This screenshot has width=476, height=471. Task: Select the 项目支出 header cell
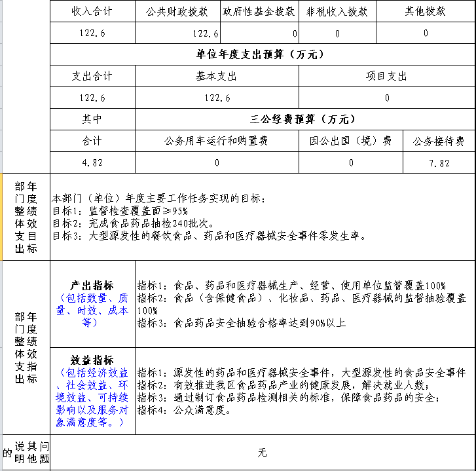pyautogui.click(x=387, y=76)
